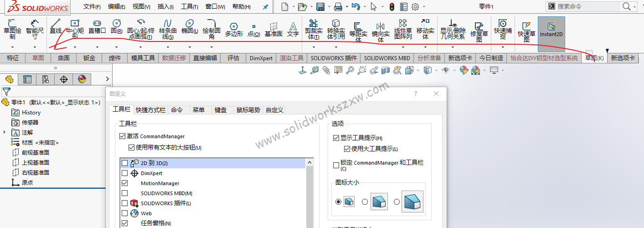Insert sketch 文字 text tool
Screen dimensions: 644x228
pos(293,30)
